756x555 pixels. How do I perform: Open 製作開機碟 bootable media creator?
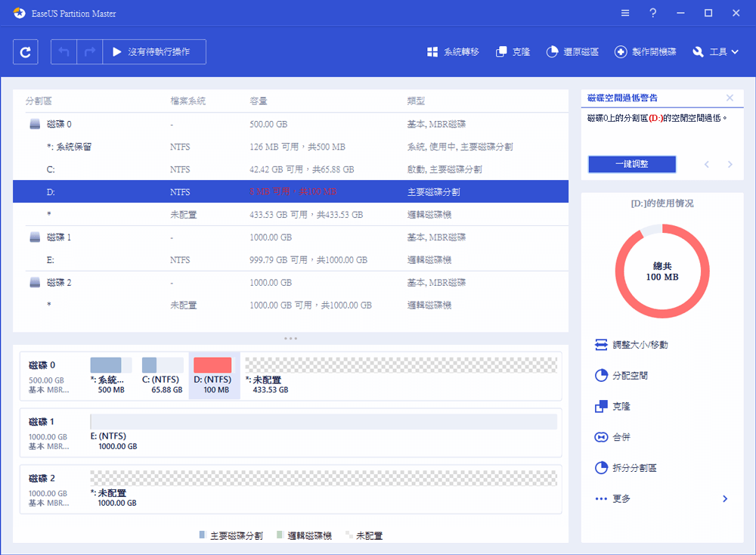[x=645, y=51]
